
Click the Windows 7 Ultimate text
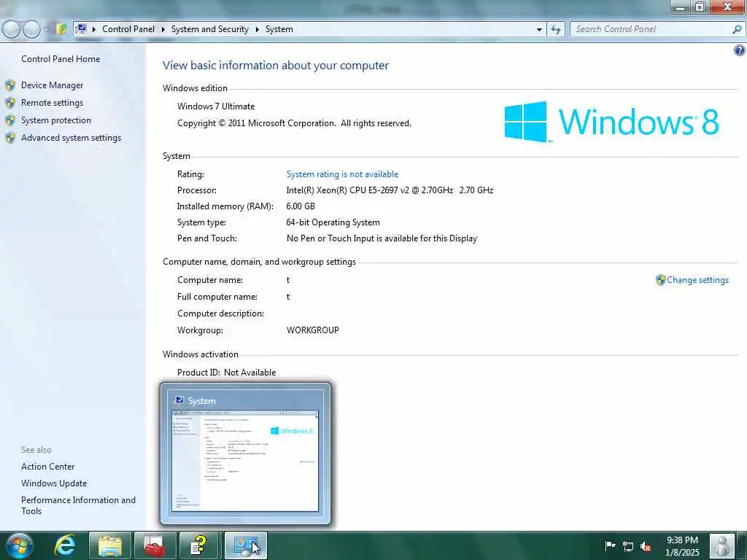pyautogui.click(x=216, y=106)
